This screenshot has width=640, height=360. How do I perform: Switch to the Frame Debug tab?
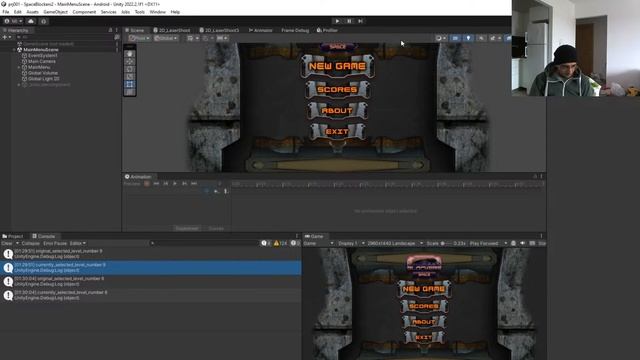click(295, 30)
